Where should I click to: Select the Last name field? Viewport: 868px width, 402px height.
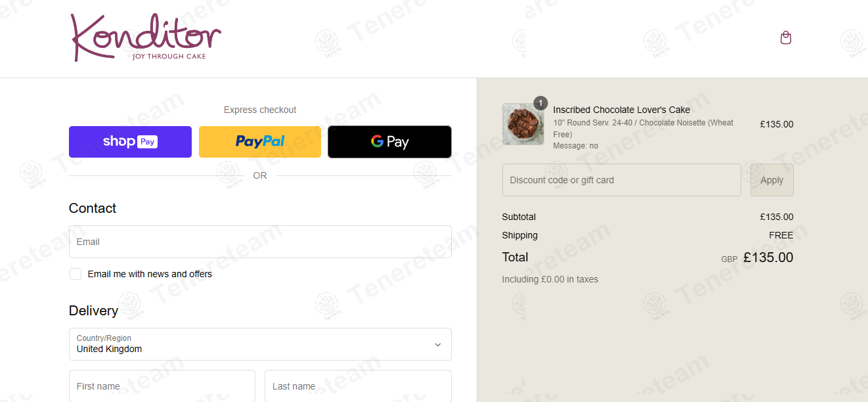358,386
